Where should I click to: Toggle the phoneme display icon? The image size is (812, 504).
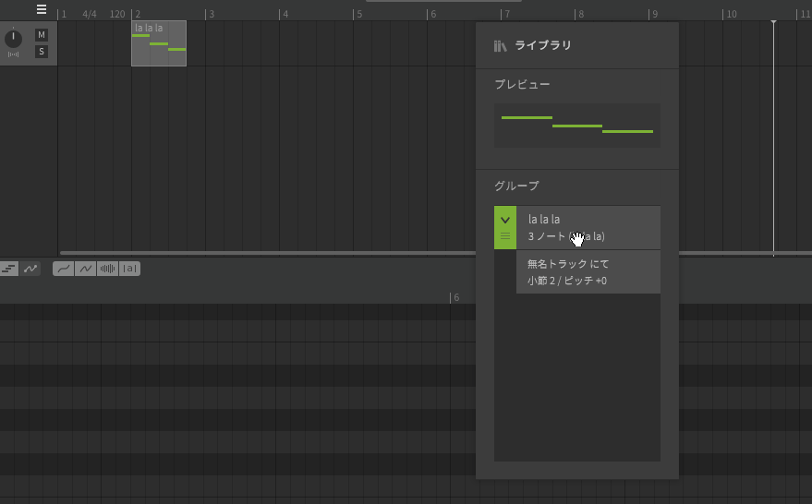click(x=130, y=269)
